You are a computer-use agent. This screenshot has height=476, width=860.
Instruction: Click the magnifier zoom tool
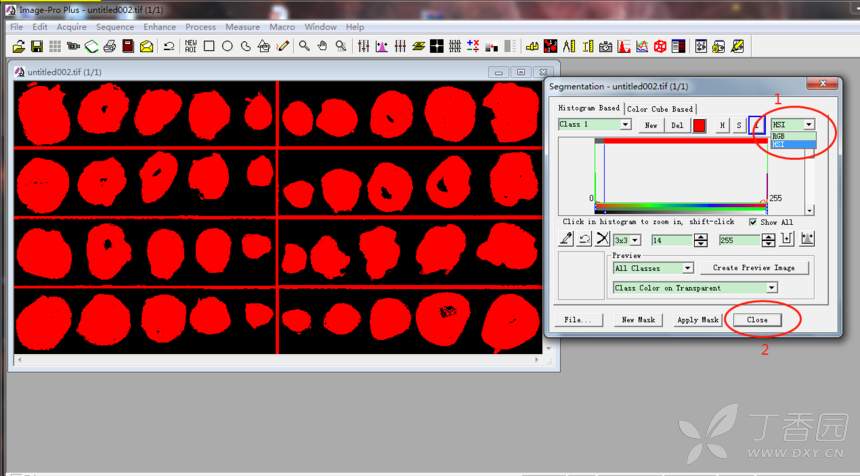(304, 46)
